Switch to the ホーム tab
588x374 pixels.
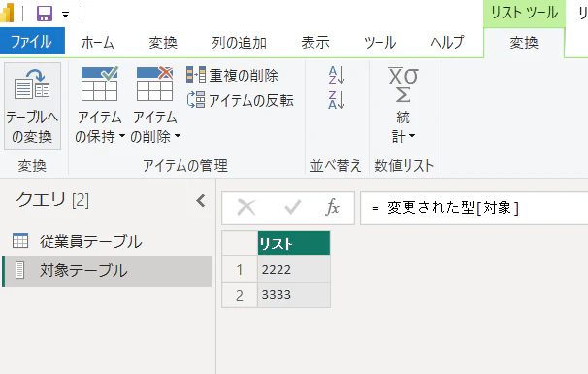coord(97,43)
